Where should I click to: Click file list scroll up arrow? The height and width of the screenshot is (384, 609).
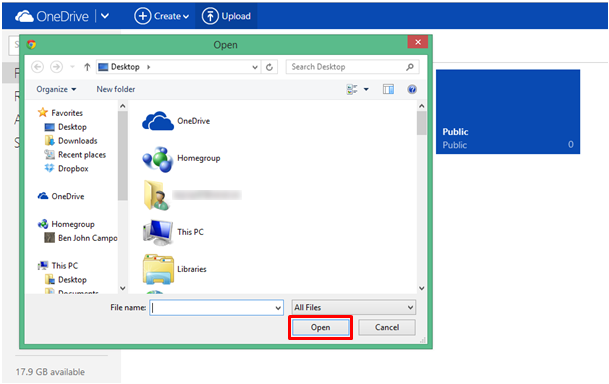[x=422, y=106]
